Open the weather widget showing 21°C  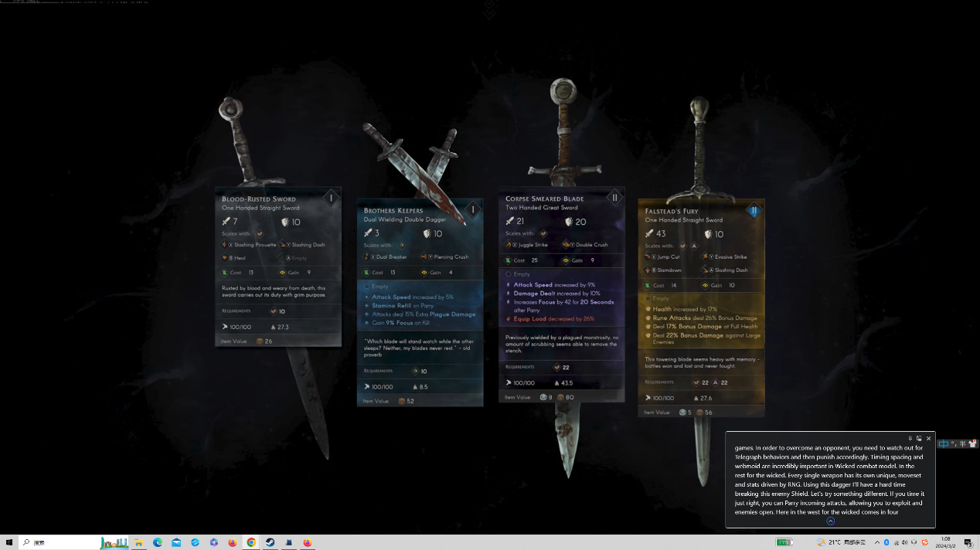[841, 542]
